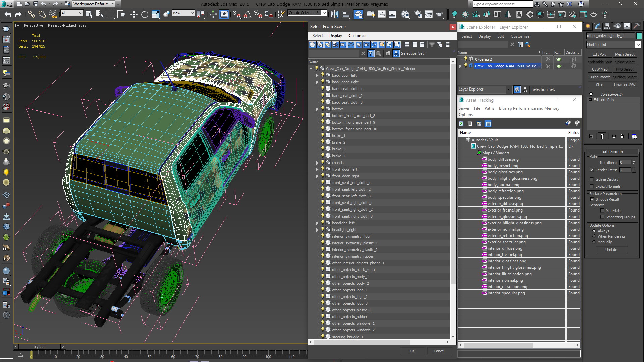Open the selection filter All dropdown
644x362 pixels.
(x=72, y=13)
